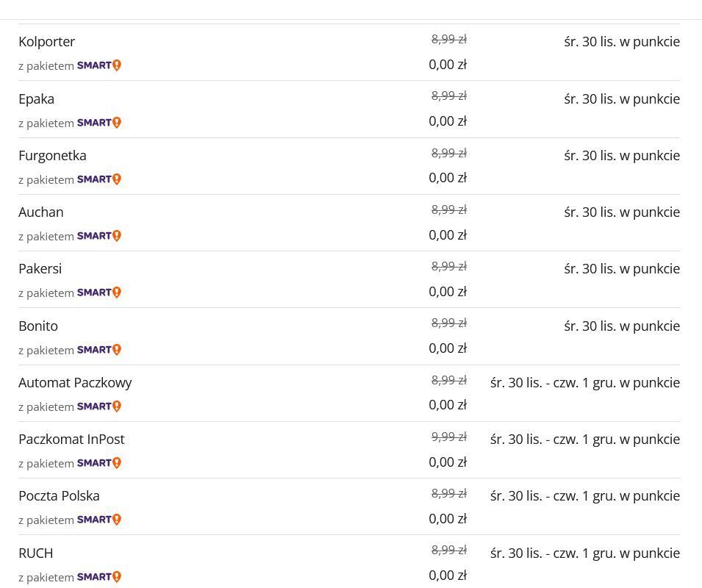Click the SMART logo under Auchan
The height and width of the screenshot is (588, 702).
(99, 236)
